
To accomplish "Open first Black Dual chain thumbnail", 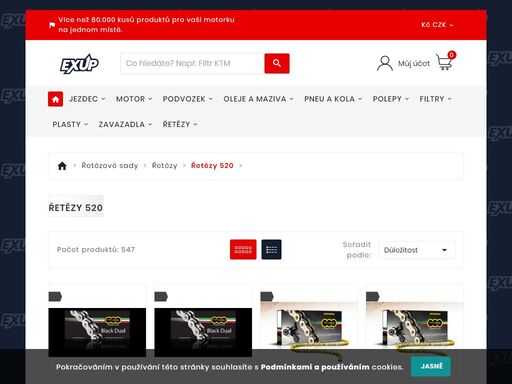I will (x=97, y=332).
